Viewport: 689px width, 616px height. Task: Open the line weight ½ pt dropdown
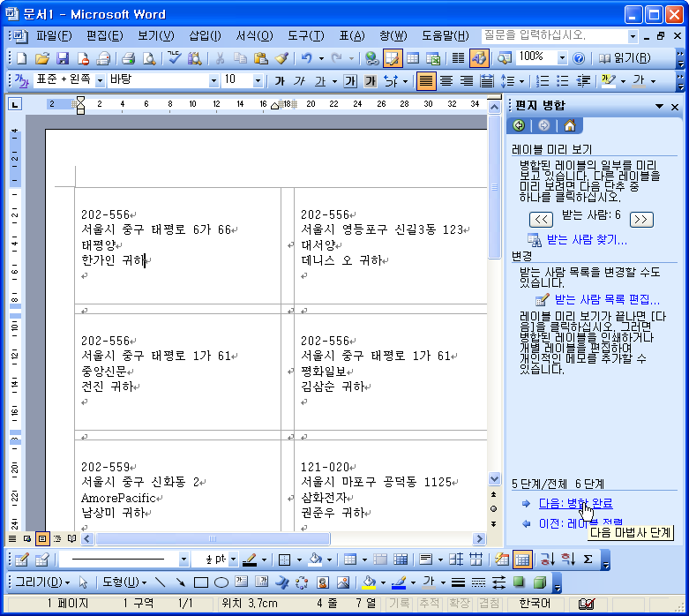[233, 560]
